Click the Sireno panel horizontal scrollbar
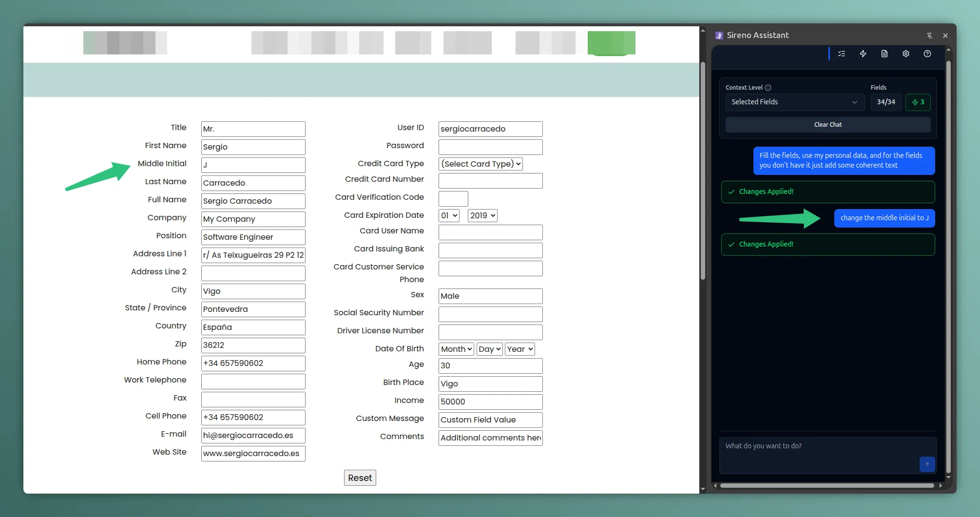This screenshot has width=980, height=517. click(826, 486)
